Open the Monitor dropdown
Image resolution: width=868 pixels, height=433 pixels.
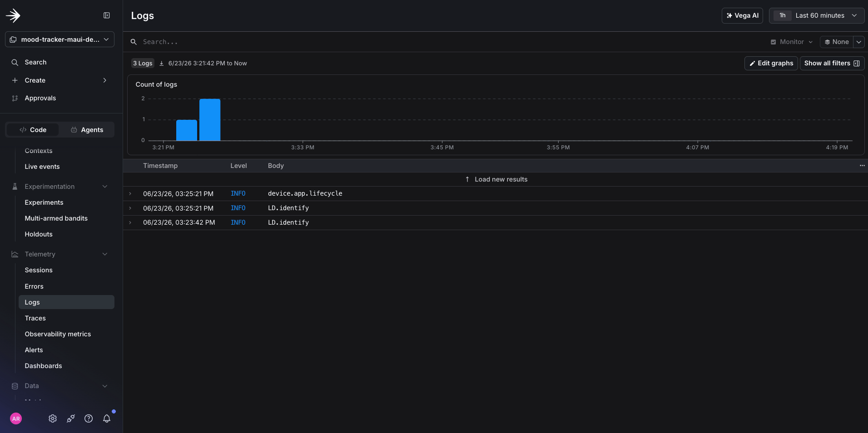(x=792, y=42)
